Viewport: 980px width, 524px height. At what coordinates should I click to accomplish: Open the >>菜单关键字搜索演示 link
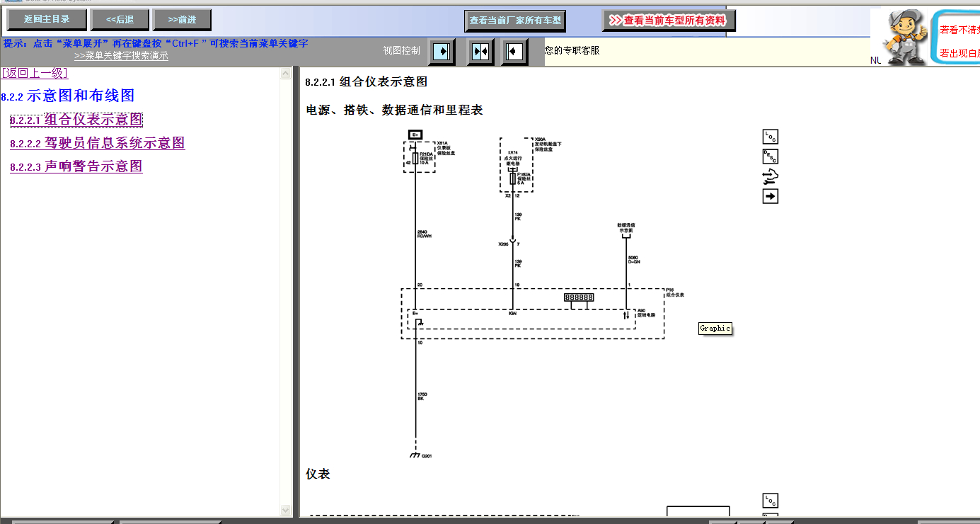coord(121,56)
